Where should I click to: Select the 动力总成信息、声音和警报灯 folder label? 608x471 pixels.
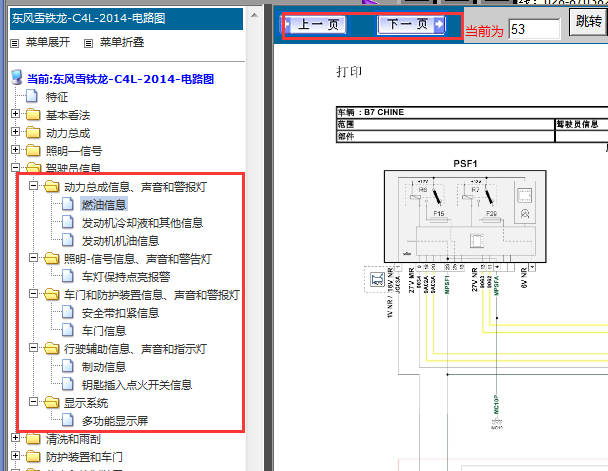135,187
